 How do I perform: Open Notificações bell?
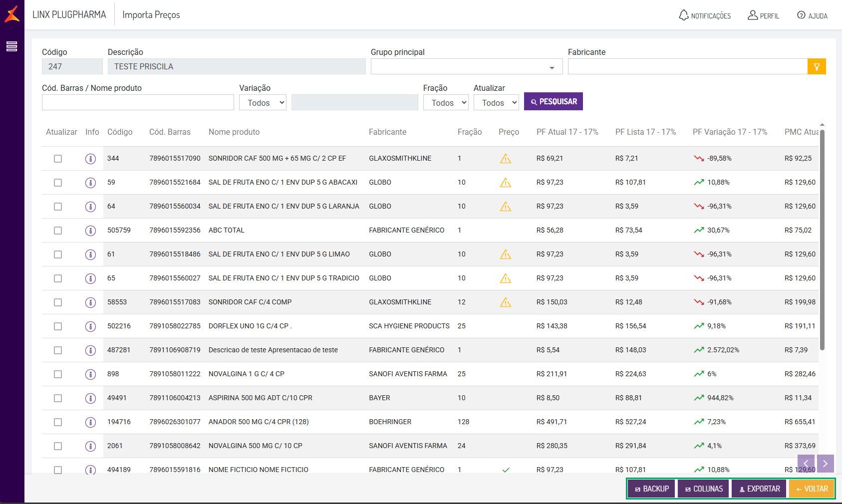click(704, 15)
